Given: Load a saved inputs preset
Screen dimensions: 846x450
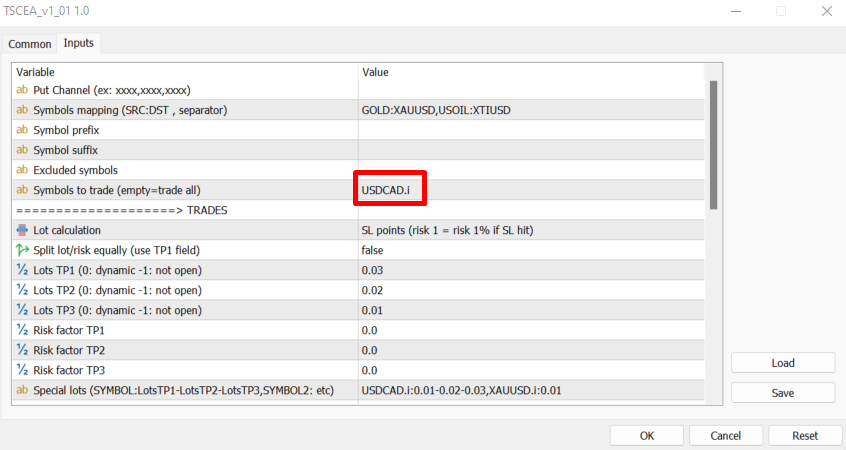Looking at the screenshot, I should click(x=782, y=363).
